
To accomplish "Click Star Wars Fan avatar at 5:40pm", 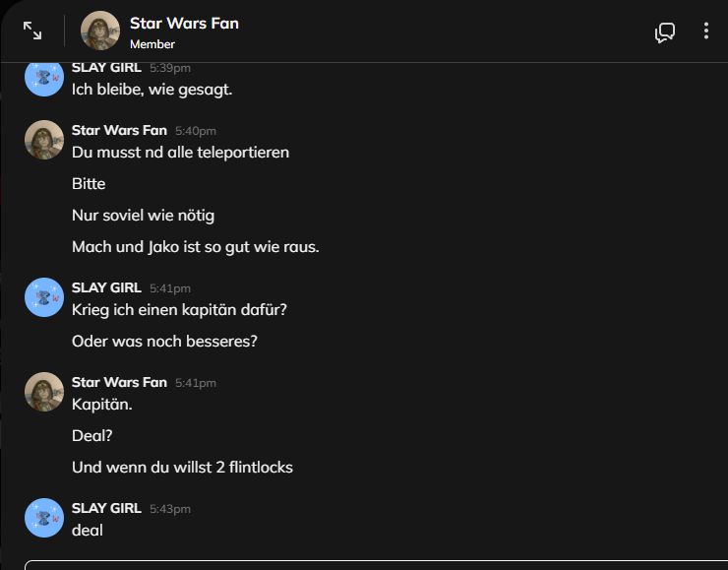I will (x=44, y=140).
